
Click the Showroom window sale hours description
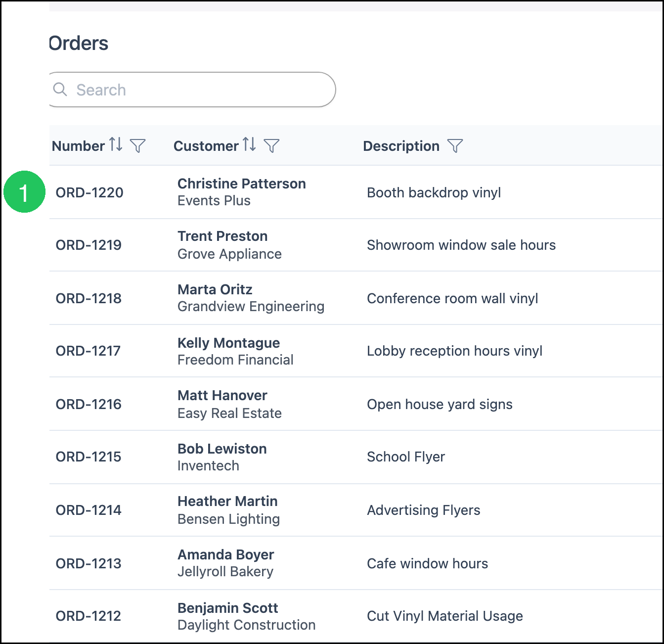tap(461, 245)
